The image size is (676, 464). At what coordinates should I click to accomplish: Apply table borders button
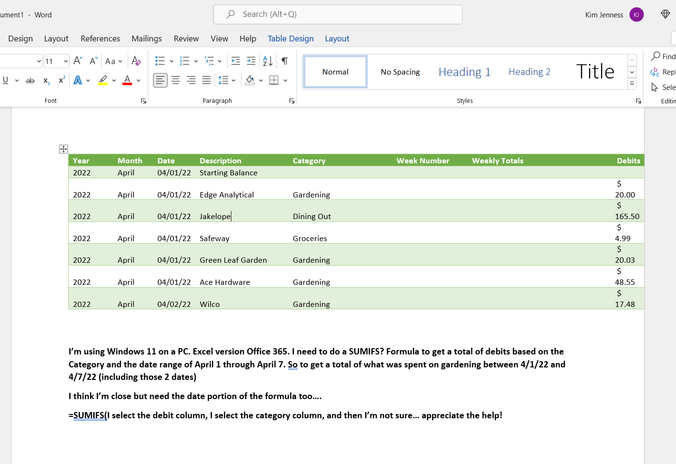(274, 80)
